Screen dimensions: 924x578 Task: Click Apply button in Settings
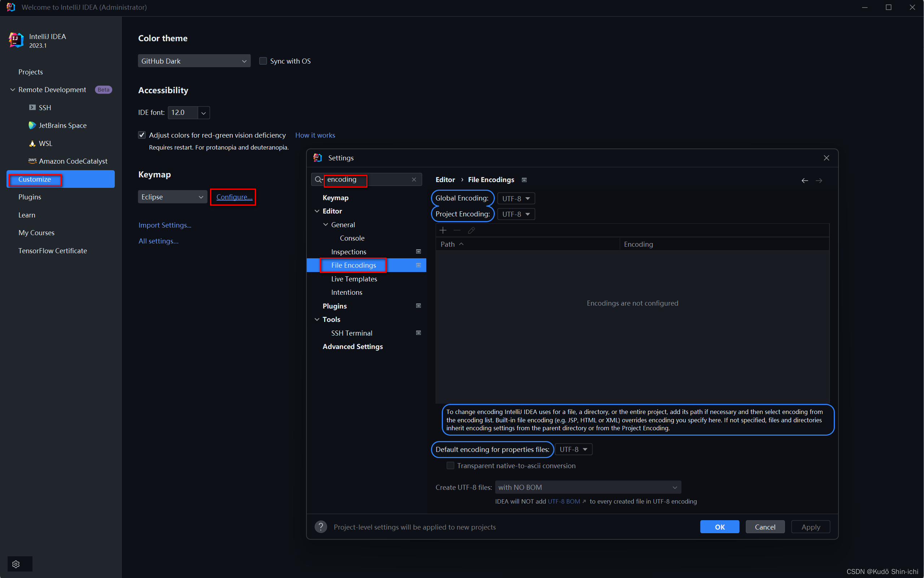pyautogui.click(x=811, y=527)
